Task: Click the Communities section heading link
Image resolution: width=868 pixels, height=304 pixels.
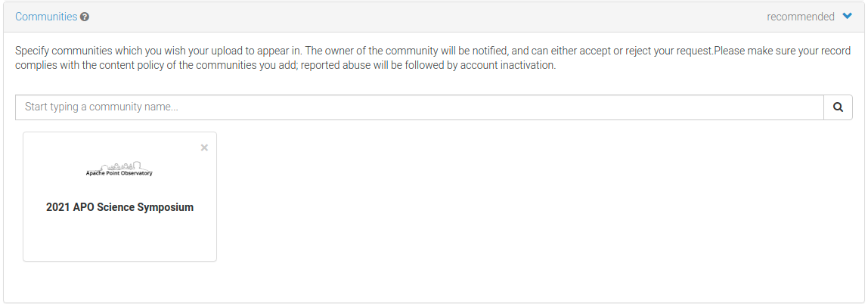Action: coord(46,17)
